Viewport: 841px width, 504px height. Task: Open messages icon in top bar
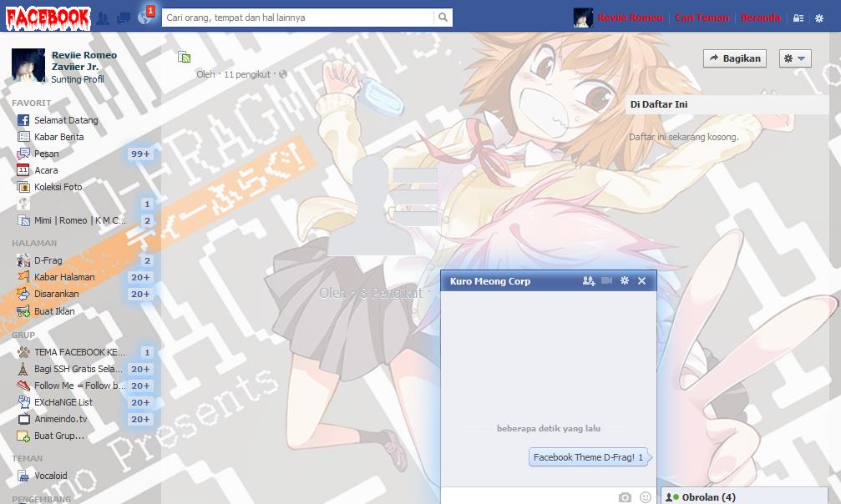[x=124, y=18]
